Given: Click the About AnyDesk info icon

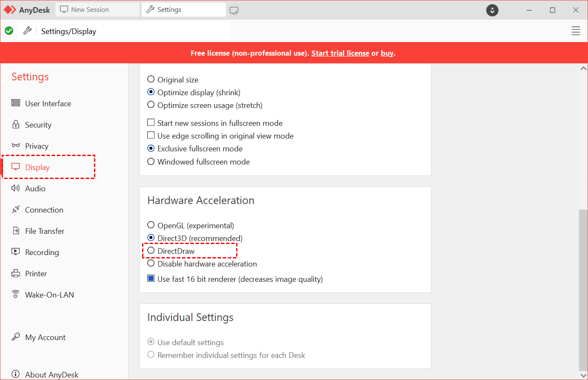Looking at the screenshot, I should point(16,374).
